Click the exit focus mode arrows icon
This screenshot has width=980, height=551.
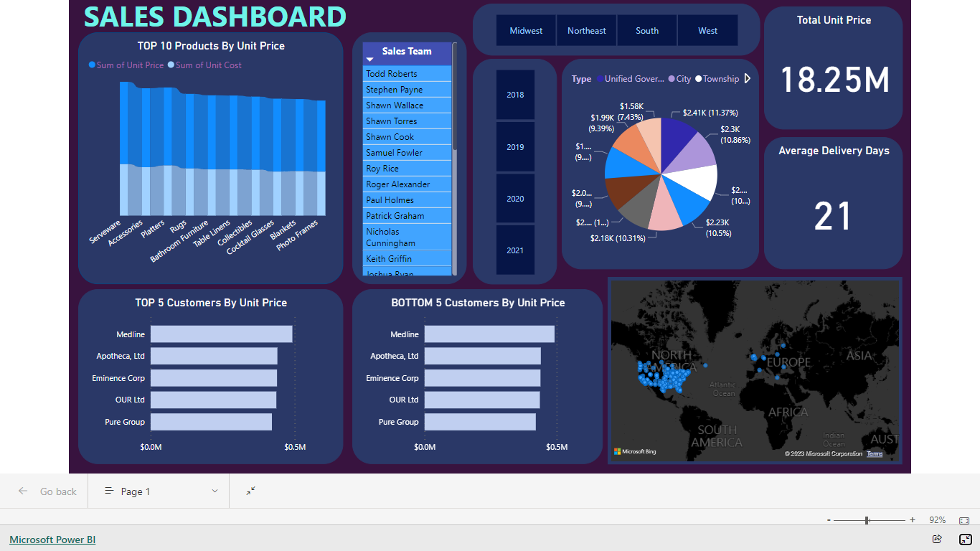point(250,491)
